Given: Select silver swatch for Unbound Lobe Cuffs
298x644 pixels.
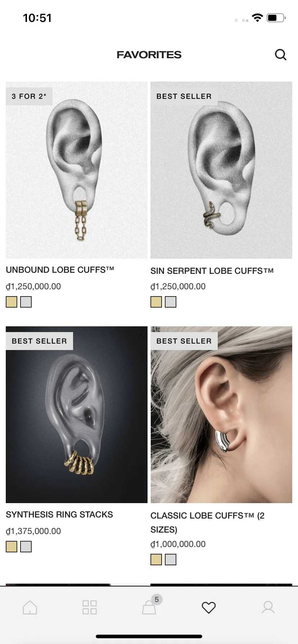Looking at the screenshot, I should [x=26, y=302].
